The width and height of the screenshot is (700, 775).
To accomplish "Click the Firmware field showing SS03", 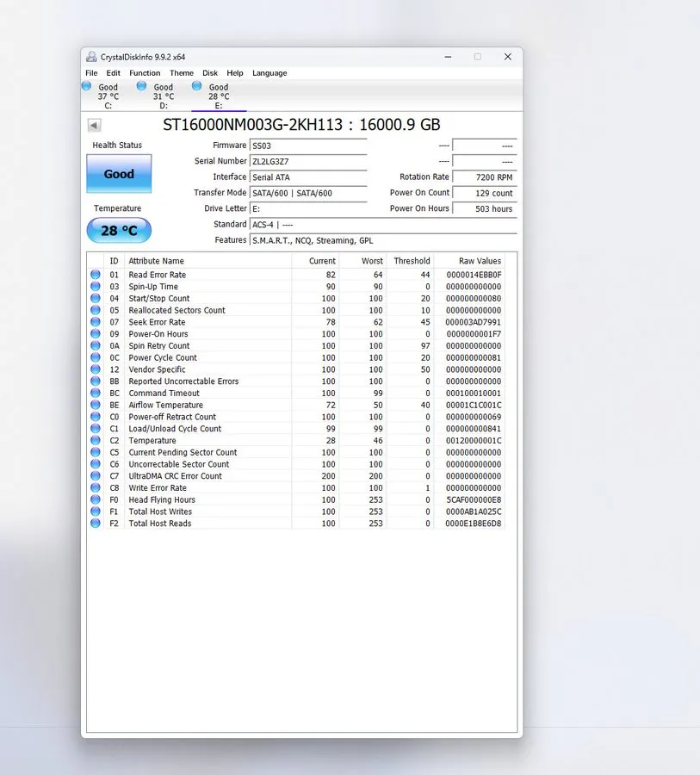I will [308, 146].
